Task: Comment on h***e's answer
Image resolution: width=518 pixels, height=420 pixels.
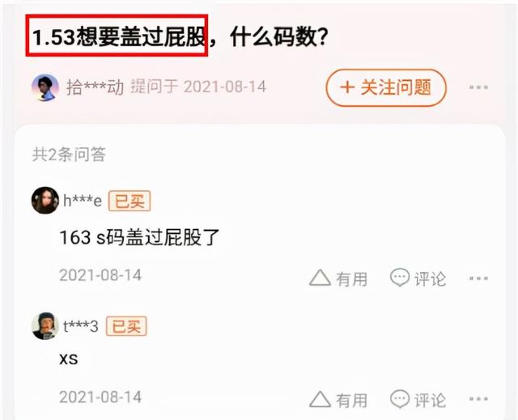Action: tap(418, 278)
